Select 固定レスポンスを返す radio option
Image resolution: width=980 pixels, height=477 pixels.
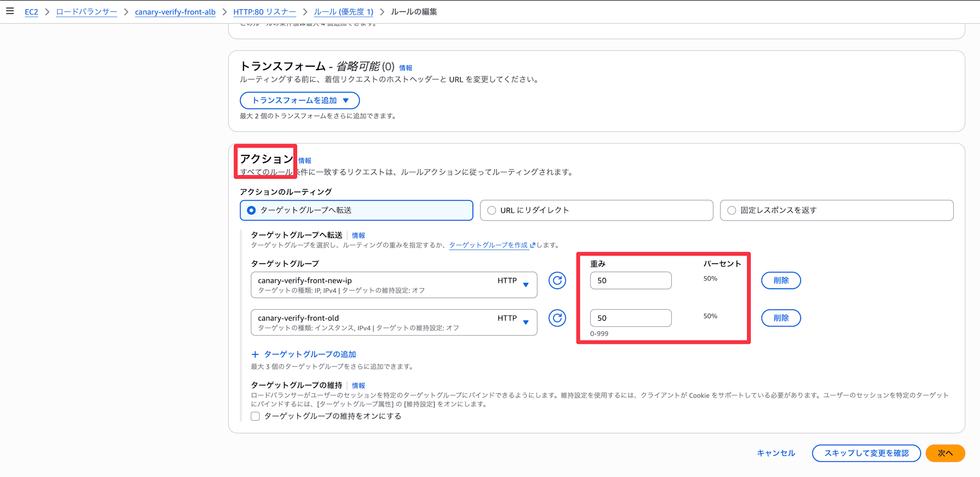click(x=836, y=210)
